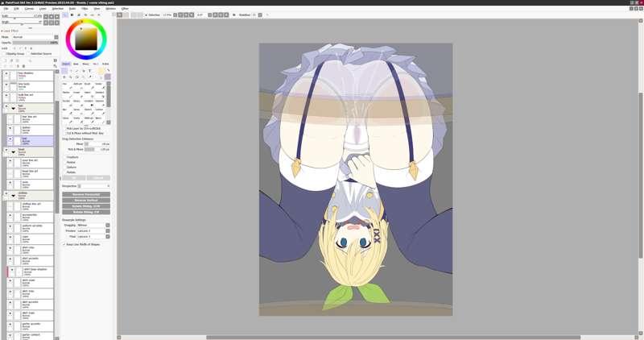Select the Binary pen preset

point(78,103)
